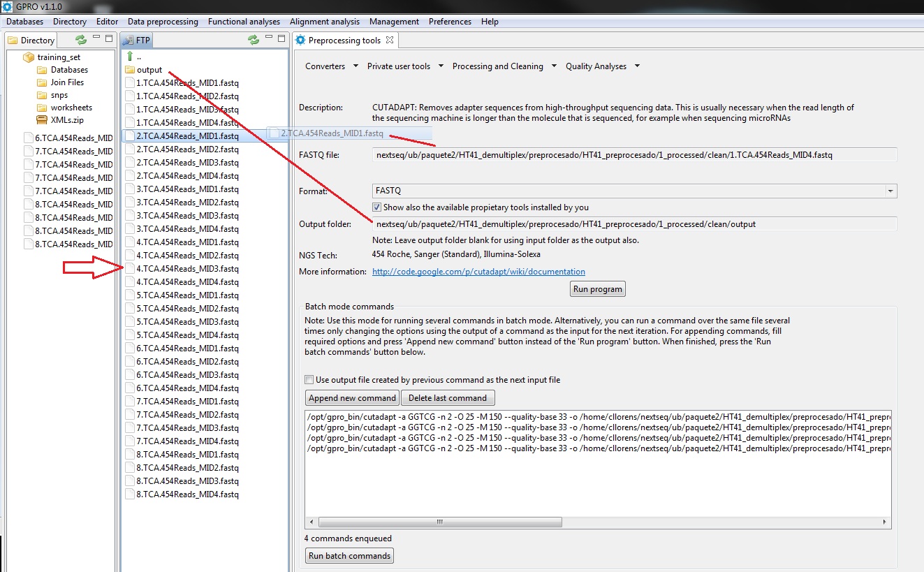This screenshot has width=924, height=572.
Task: Click the Output folder input field
Action: pos(634,224)
